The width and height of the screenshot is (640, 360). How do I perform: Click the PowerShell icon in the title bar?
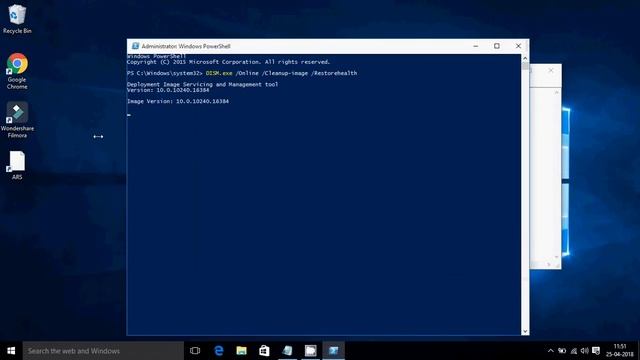(135, 46)
